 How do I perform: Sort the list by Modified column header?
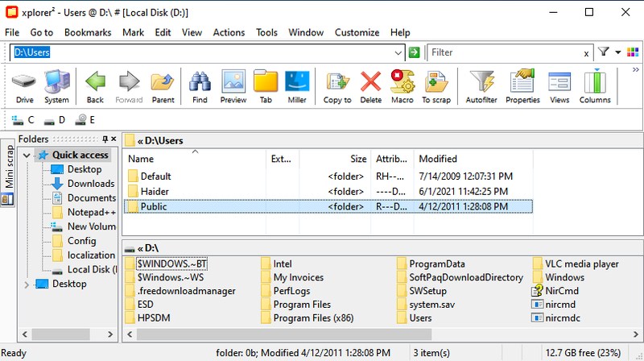click(438, 159)
